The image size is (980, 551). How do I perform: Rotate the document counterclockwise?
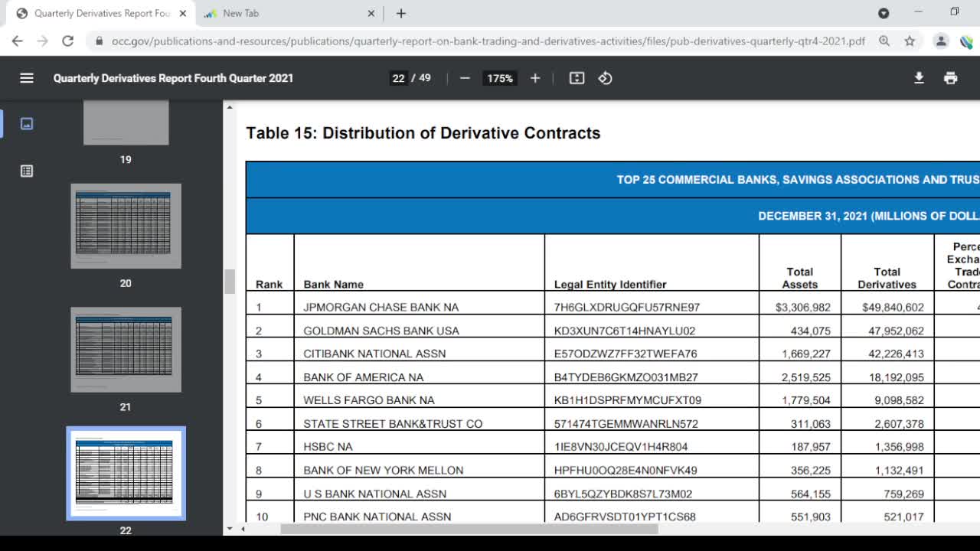coord(605,78)
